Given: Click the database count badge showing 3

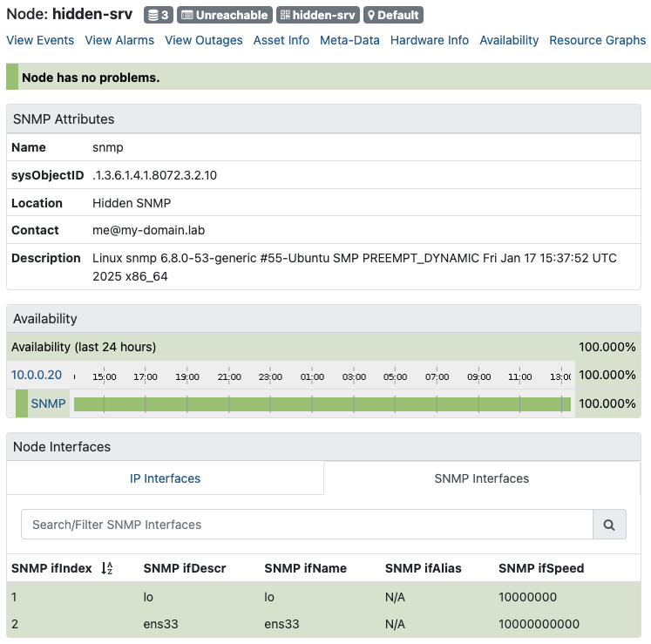Looking at the screenshot, I should (x=158, y=15).
